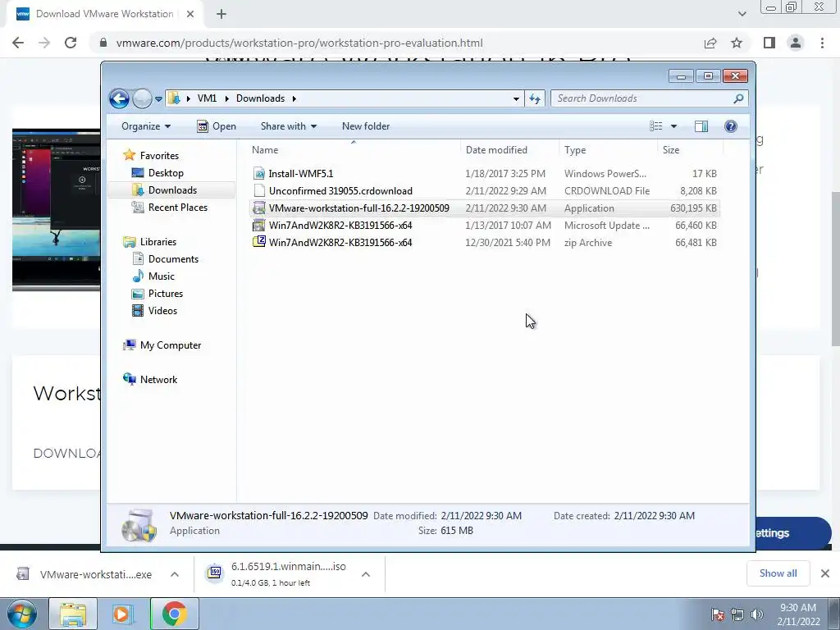Select the Win7AndW2K8R2 Microsoft Update file icon

[x=259, y=226]
